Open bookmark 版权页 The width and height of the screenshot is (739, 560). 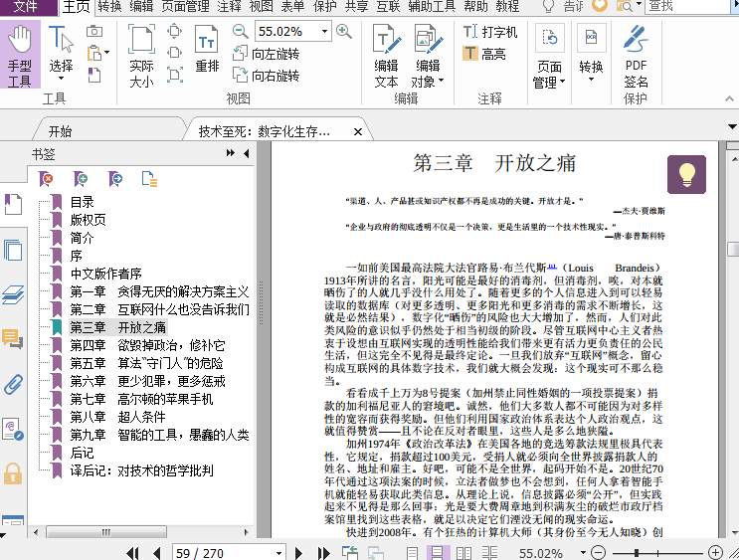click(89, 220)
